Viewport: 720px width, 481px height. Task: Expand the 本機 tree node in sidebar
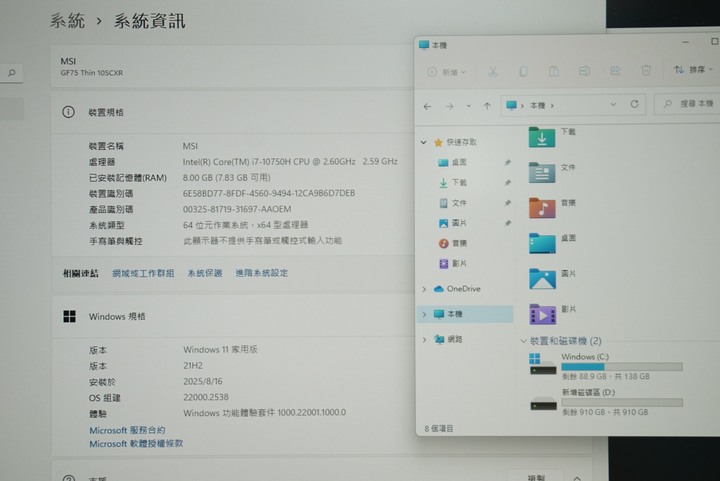[424, 314]
